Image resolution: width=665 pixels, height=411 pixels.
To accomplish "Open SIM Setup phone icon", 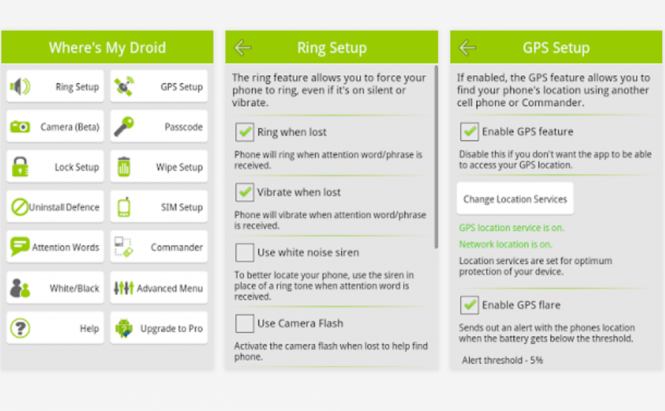I will 124,207.
